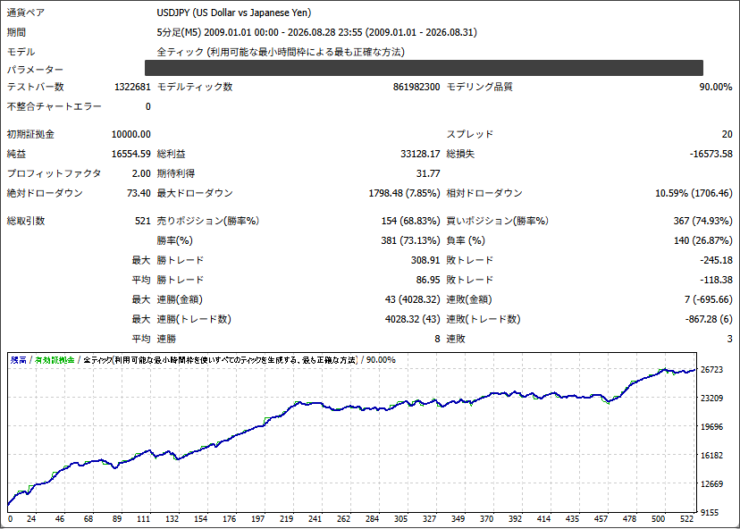Click the "USDJPY (US Dollar vs Japanese Yen)" text
The height and width of the screenshot is (529, 740).
pyautogui.click(x=234, y=13)
